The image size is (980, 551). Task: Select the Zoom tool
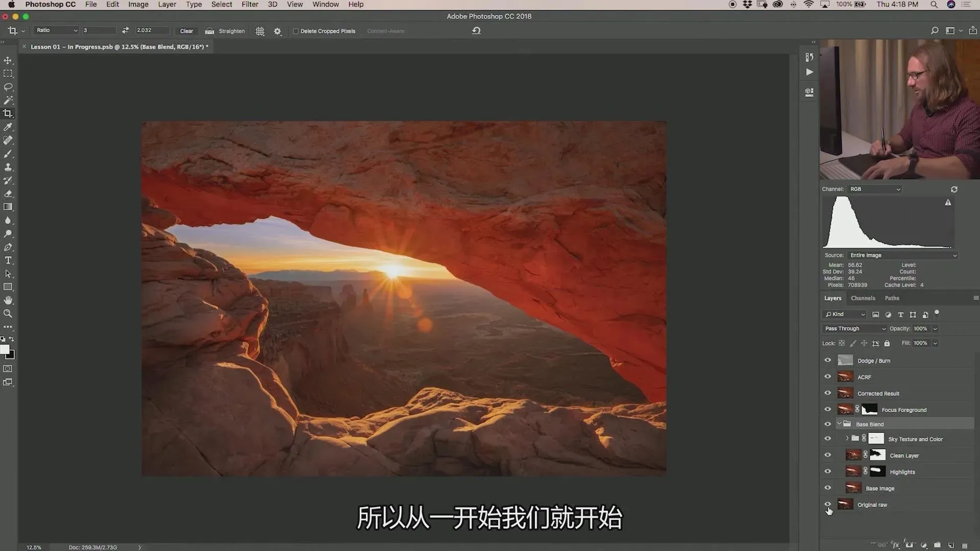(8, 313)
